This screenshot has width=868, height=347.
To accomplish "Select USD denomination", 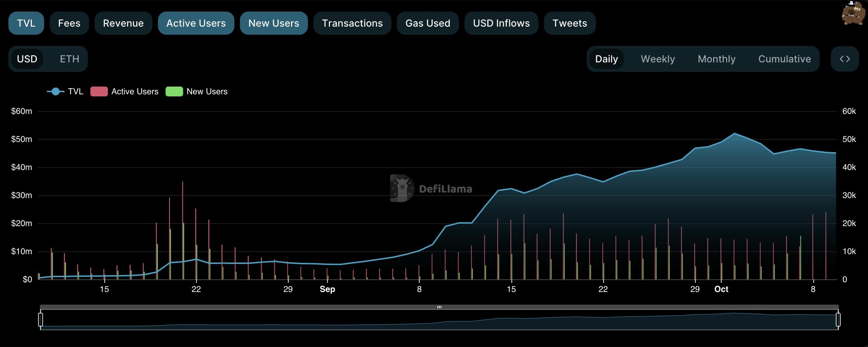I will point(27,59).
